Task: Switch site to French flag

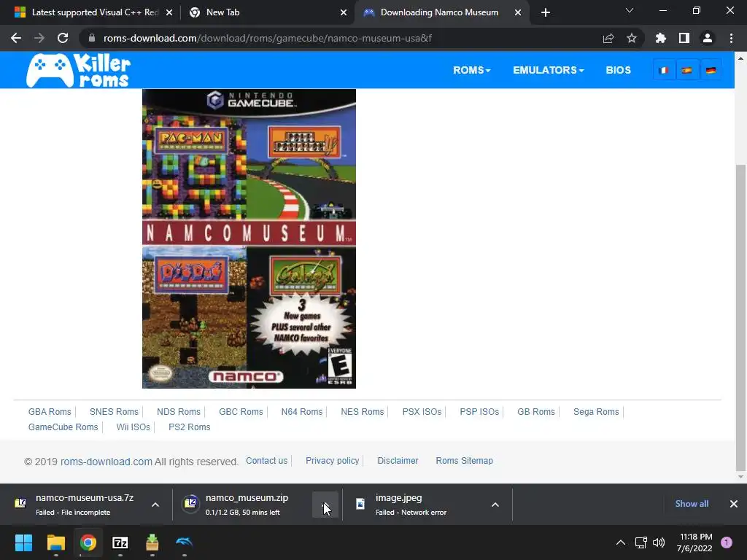Action: pyautogui.click(x=664, y=71)
